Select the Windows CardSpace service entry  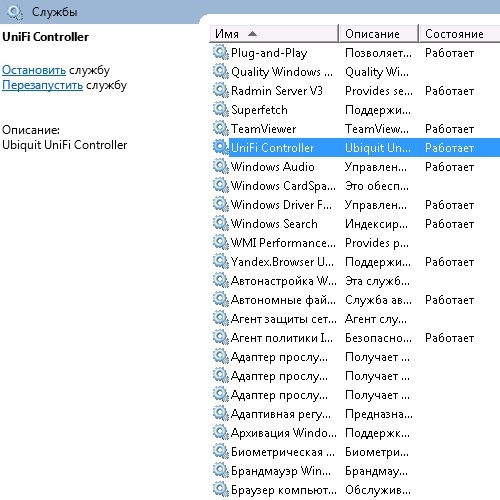click(x=356, y=186)
